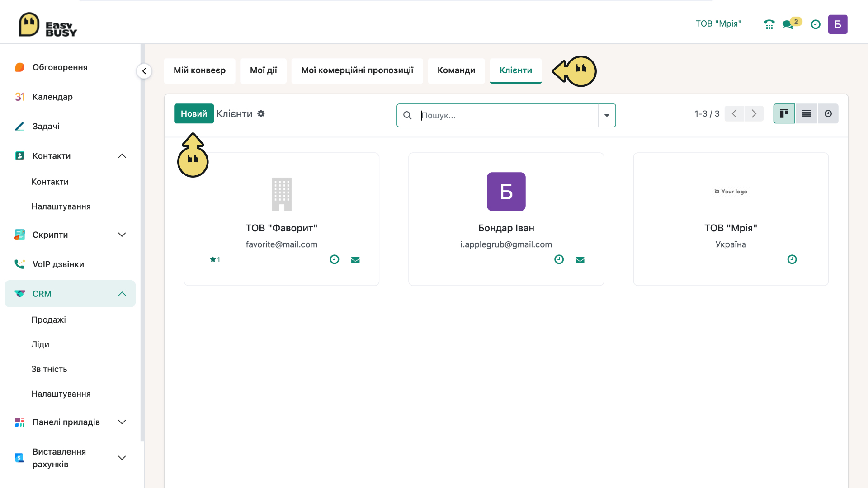Image resolution: width=868 pixels, height=488 pixels.
Task: Click the purple Б avatar of Бондар Іван
Action: click(506, 192)
